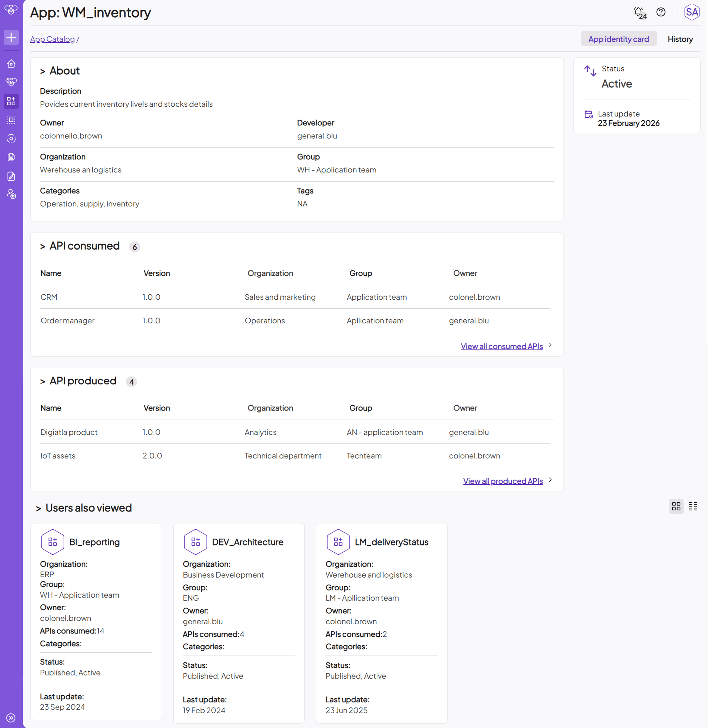
Task: Select the home icon in the sidebar
Action: [x=11, y=63]
